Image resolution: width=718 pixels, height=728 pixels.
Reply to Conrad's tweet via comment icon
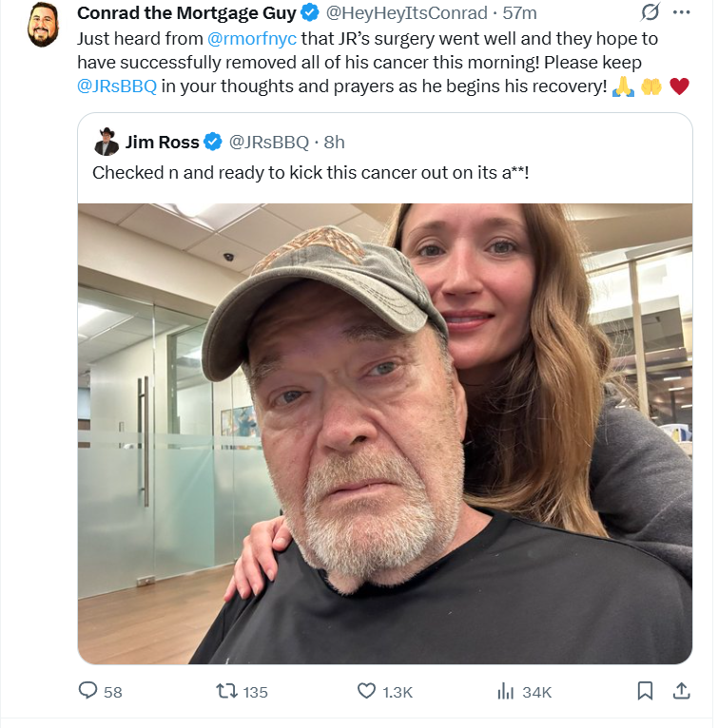[x=88, y=691]
